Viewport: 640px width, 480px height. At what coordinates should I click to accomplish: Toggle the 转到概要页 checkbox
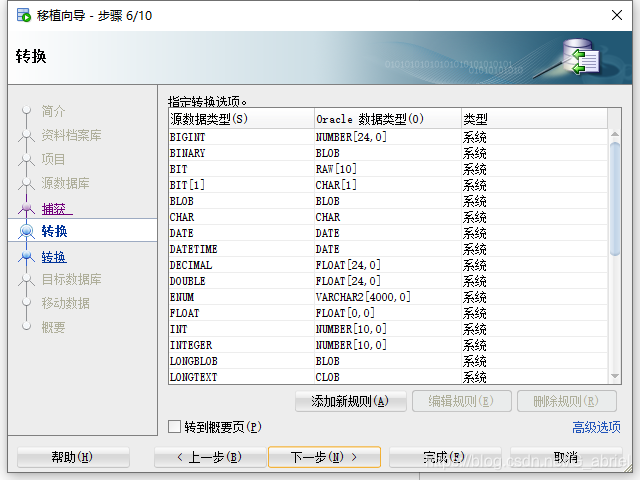(174, 427)
